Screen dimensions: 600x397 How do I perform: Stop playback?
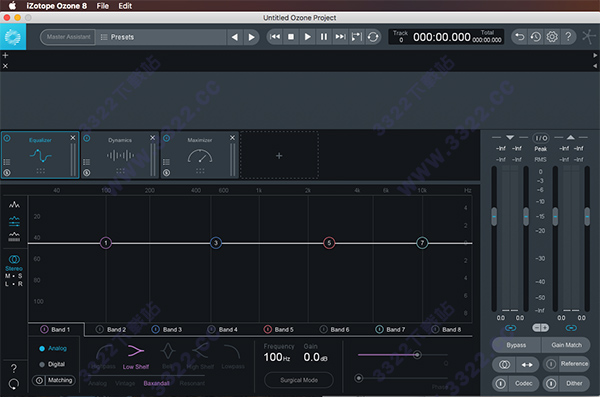[291, 37]
